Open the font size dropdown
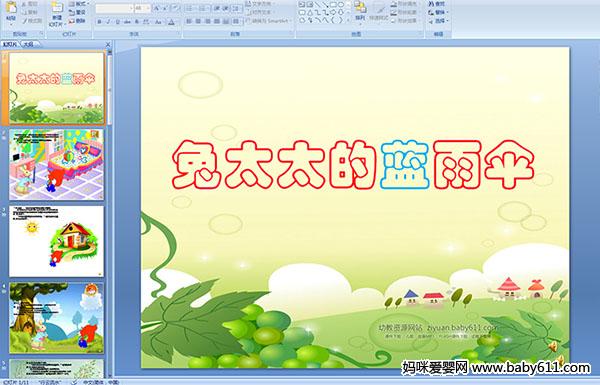The width and height of the screenshot is (600, 385). 148,8
